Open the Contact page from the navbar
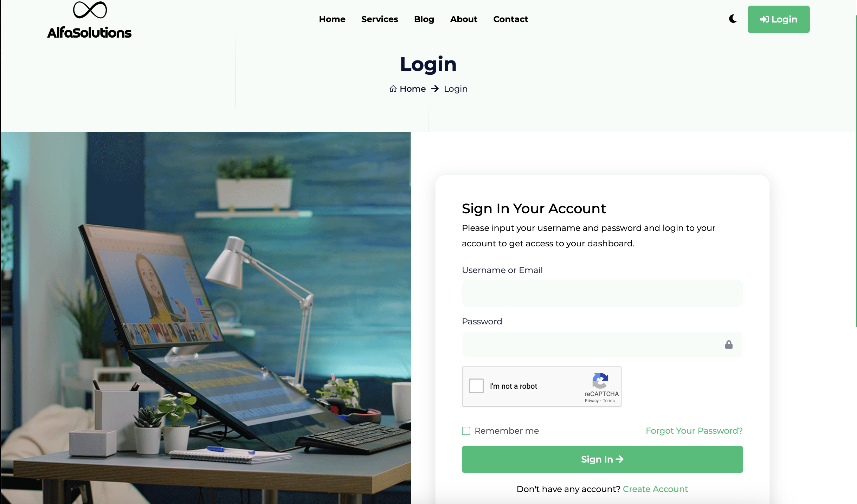Image resolution: width=857 pixels, height=504 pixels. pyautogui.click(x=510, y=19)
